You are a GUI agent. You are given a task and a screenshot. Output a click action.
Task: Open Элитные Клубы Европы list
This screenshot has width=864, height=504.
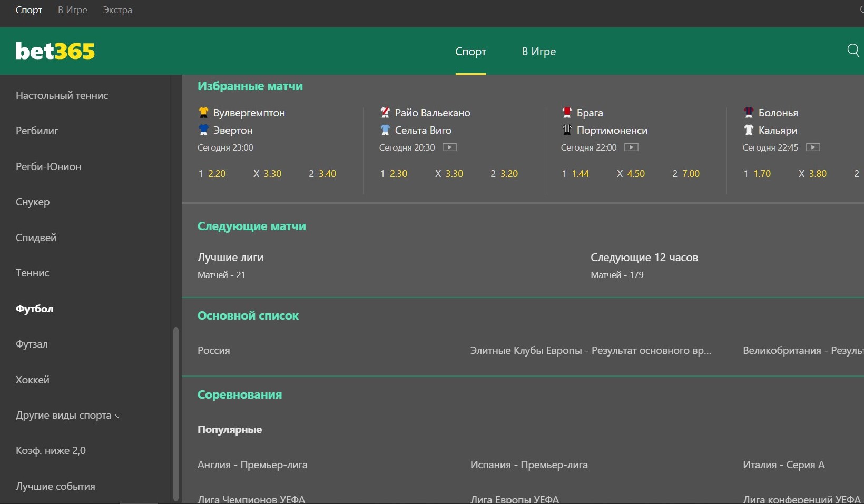591,350
